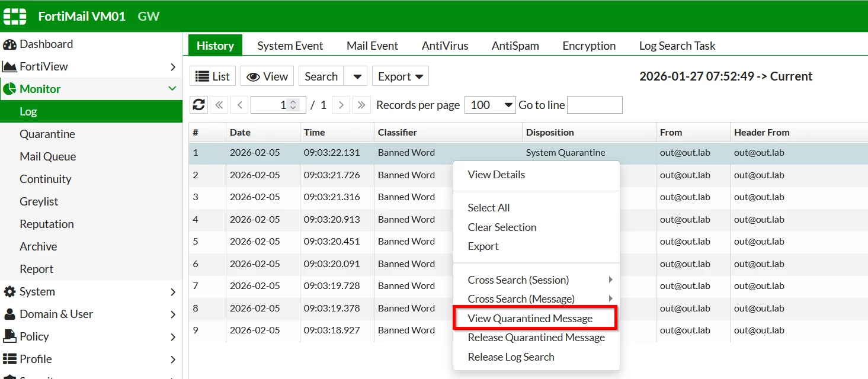Go to last page of records

pyautogui.click(x=361, y=105)
